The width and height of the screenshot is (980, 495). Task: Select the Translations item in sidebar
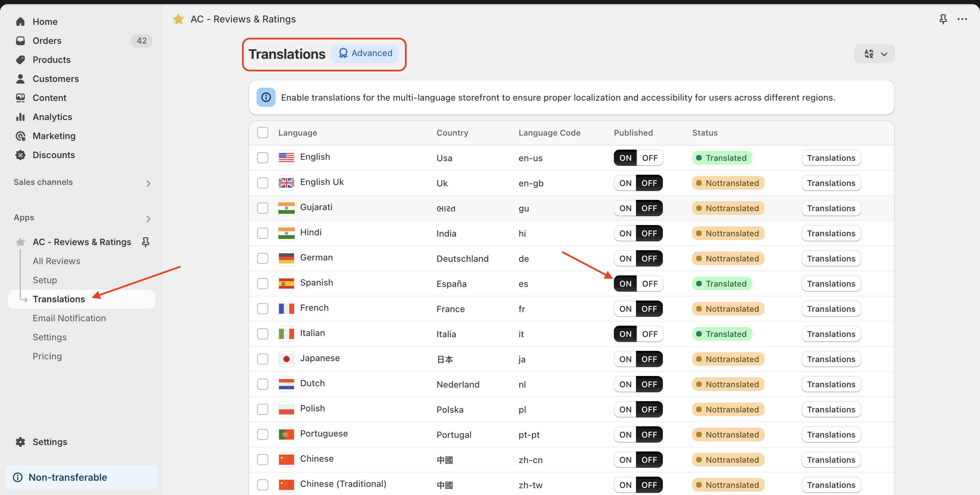coord(81,299)
